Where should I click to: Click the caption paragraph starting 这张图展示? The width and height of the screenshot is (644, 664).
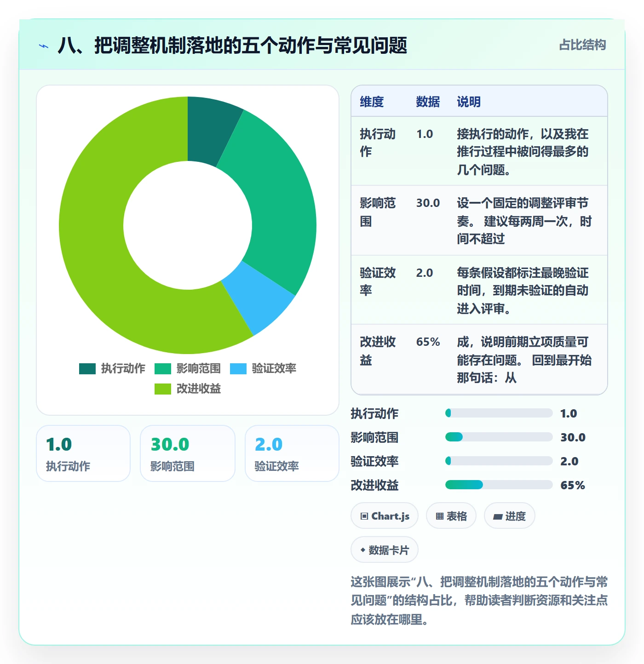[x=479, y=601]
